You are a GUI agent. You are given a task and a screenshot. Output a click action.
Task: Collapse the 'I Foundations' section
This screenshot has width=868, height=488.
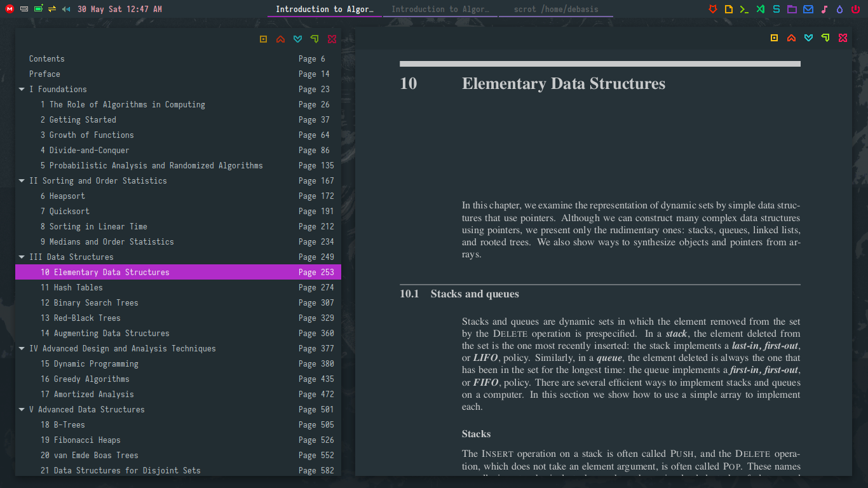pos(22,90)
